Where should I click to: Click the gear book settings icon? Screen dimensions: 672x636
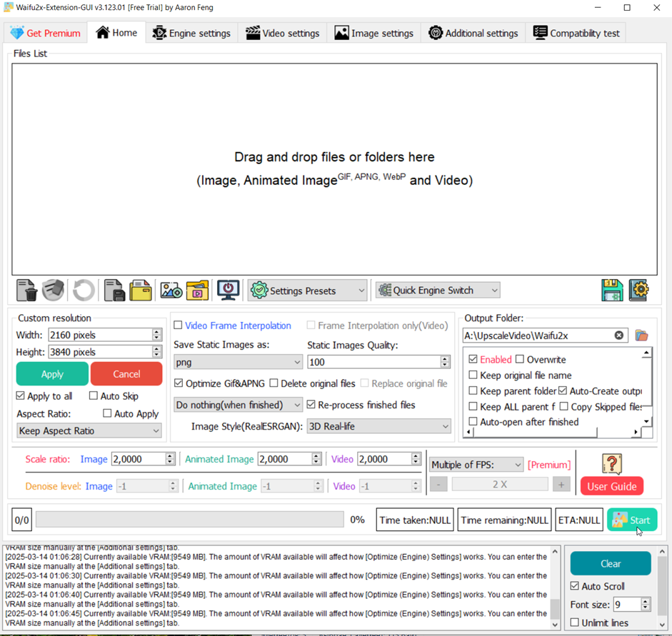click(639, 291)
